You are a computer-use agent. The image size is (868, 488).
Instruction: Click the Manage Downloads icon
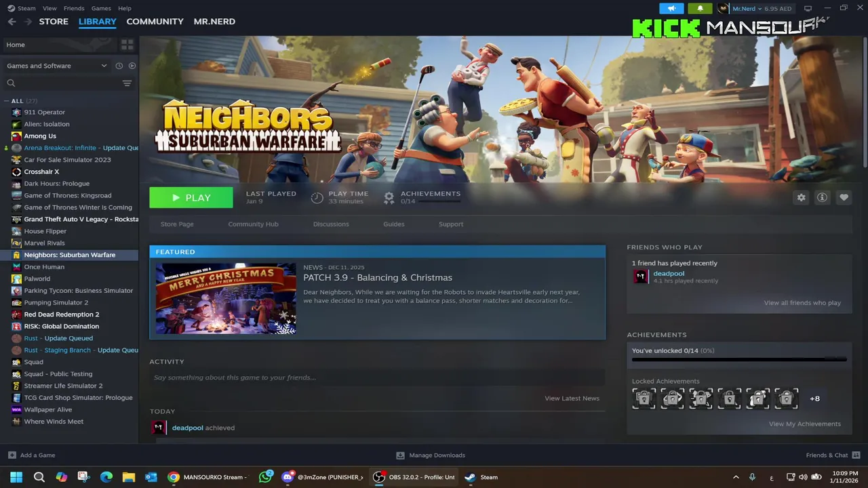[400, 455]
